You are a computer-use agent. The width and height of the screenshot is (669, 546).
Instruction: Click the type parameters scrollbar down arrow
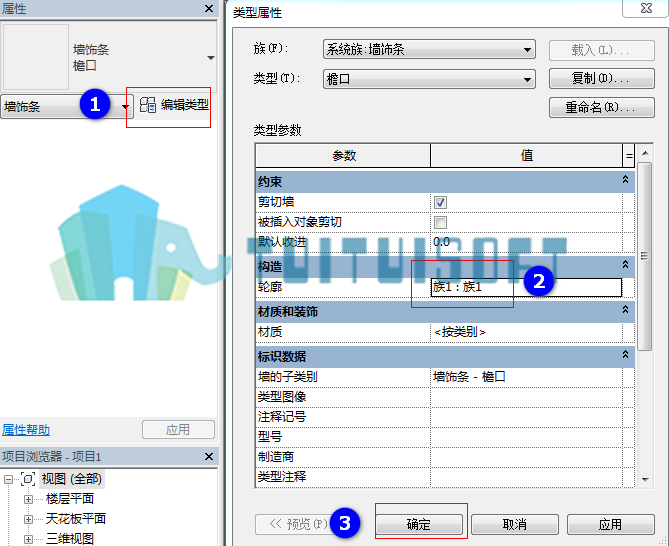tap(645, 480)
